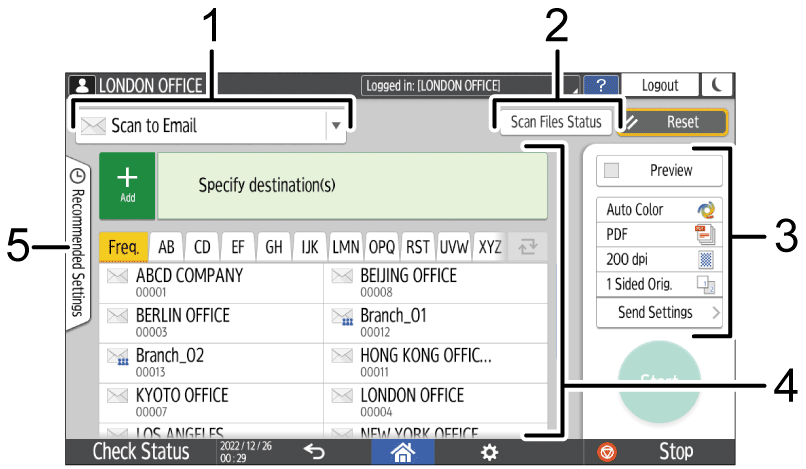Screen dimensions: 806x469
Task: Toggle the 1 Sided Orig. setting
Action: click(659, 286)
